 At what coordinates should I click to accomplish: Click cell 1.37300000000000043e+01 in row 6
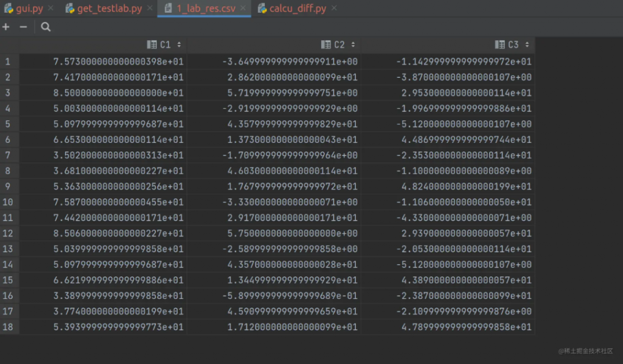[x=274, y=140]
